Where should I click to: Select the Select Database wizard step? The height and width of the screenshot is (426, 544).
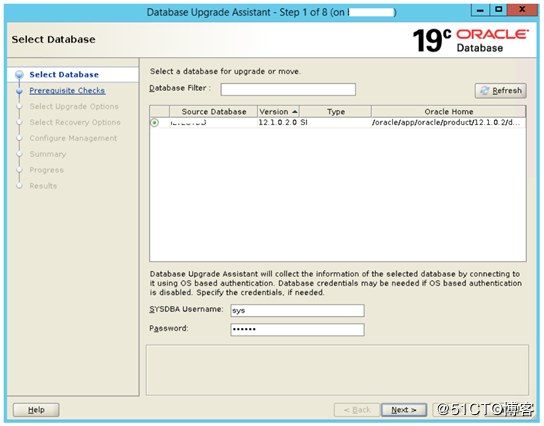coord(64,75)
